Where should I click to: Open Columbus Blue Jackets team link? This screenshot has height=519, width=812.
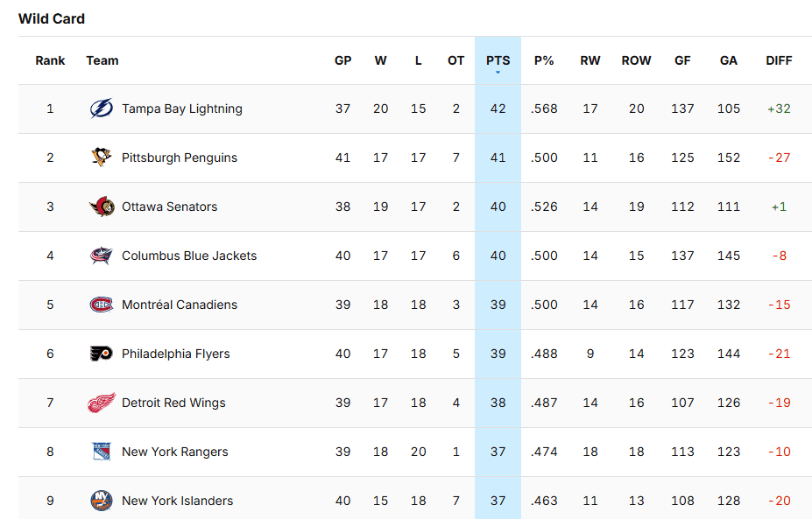[x=189, y=256]
